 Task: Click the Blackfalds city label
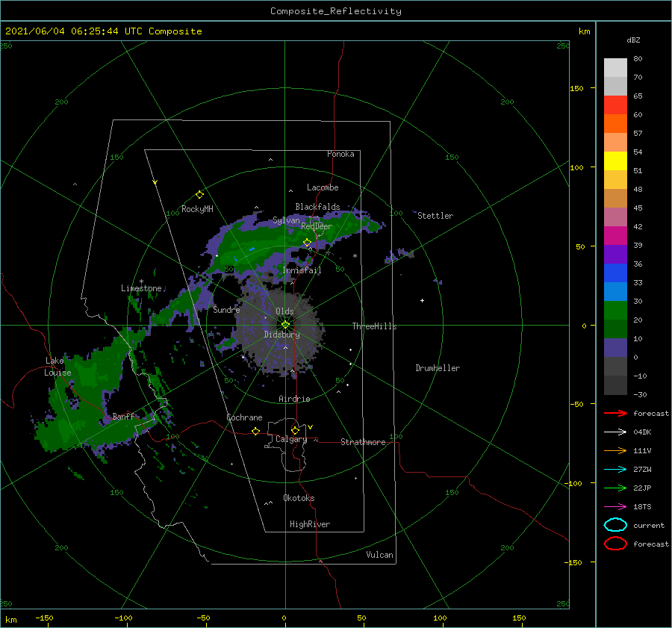click(317, 207)
